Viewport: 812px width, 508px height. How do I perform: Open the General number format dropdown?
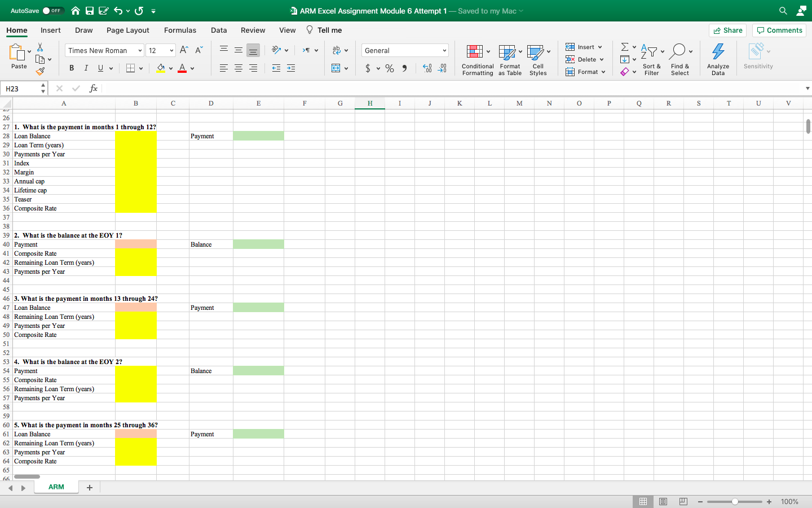pos(405,50)
